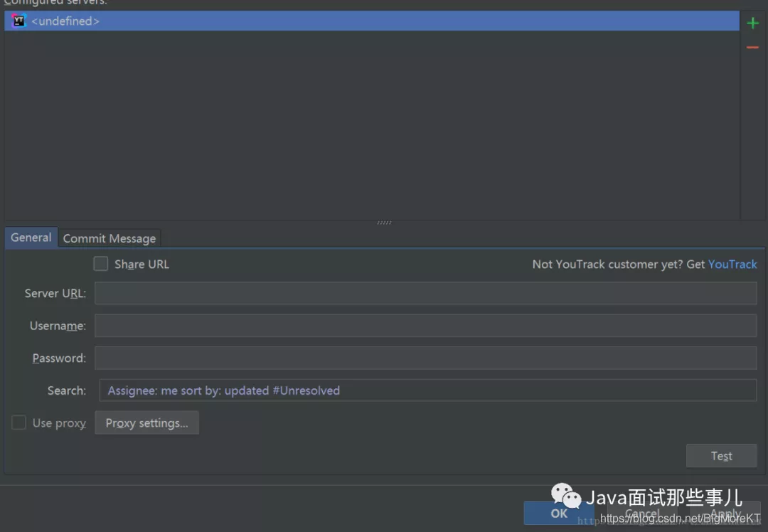The image size is (768, 532).
Task: Click the green plus add server icon
Action: click(753, 23)
